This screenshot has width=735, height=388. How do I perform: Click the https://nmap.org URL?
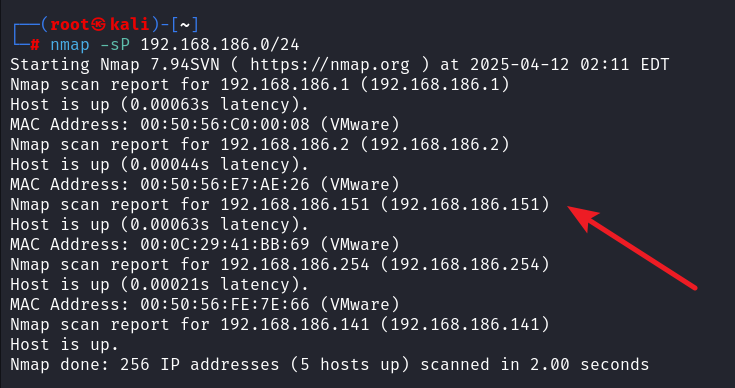pos(330,65)
